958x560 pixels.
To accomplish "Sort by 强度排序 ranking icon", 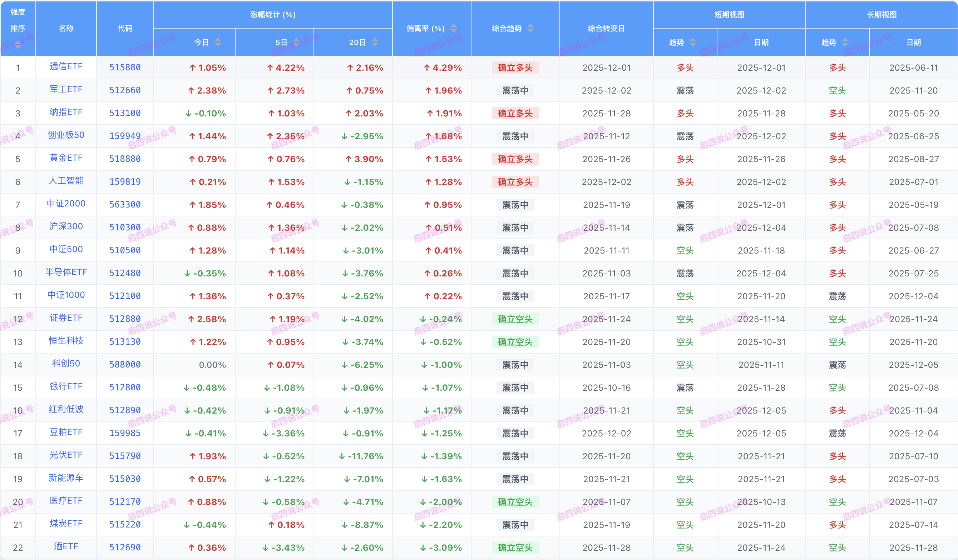I will 18,44.
